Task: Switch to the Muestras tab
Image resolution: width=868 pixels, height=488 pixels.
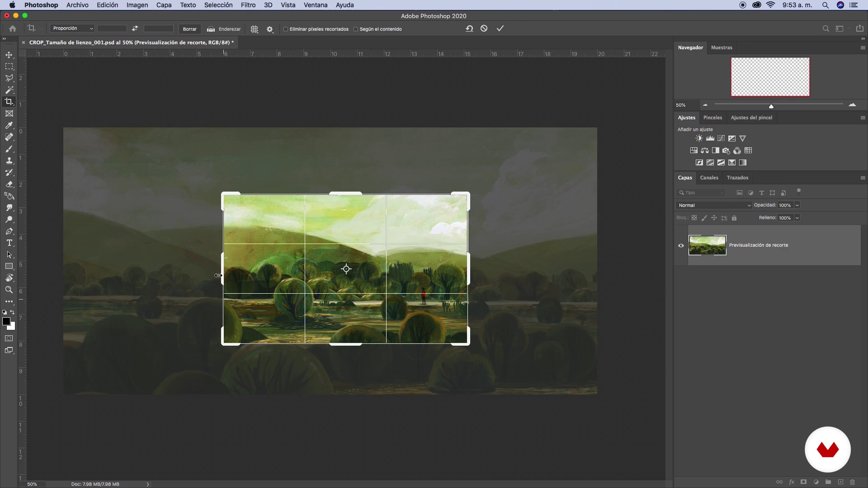Action: coord(722,47)
